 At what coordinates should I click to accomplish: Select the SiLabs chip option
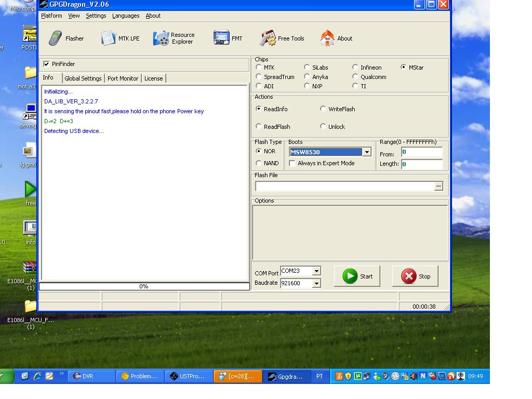[307, 67]
